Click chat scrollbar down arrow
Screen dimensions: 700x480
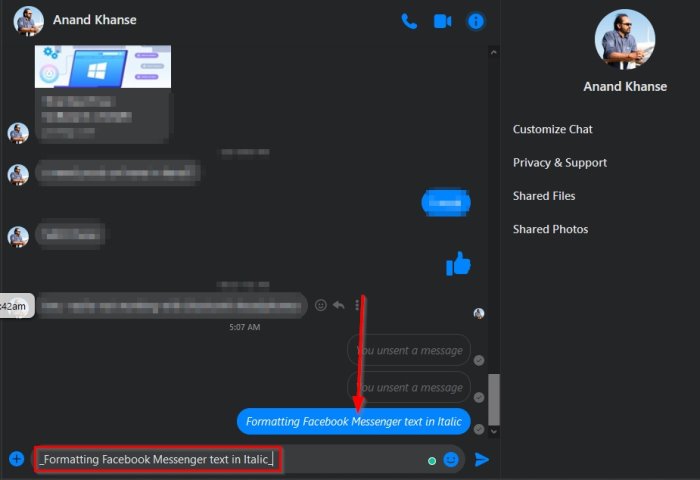click(493, 431)
